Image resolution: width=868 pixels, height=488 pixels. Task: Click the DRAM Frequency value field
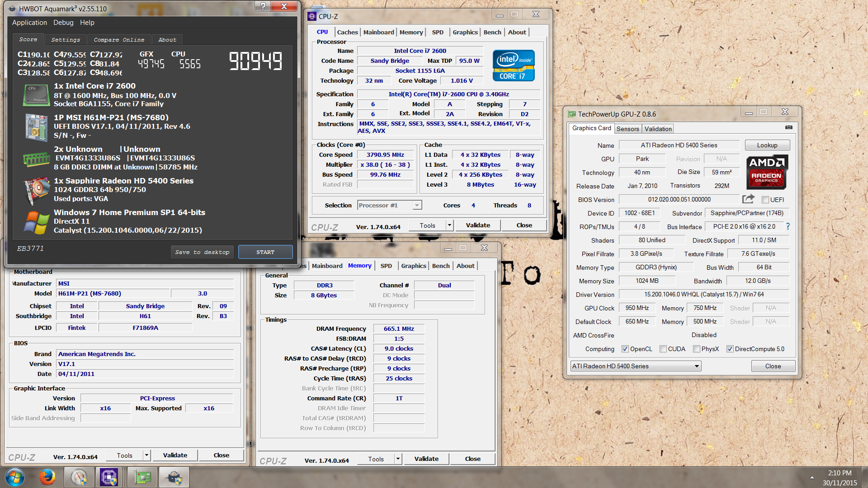(399, 328)
